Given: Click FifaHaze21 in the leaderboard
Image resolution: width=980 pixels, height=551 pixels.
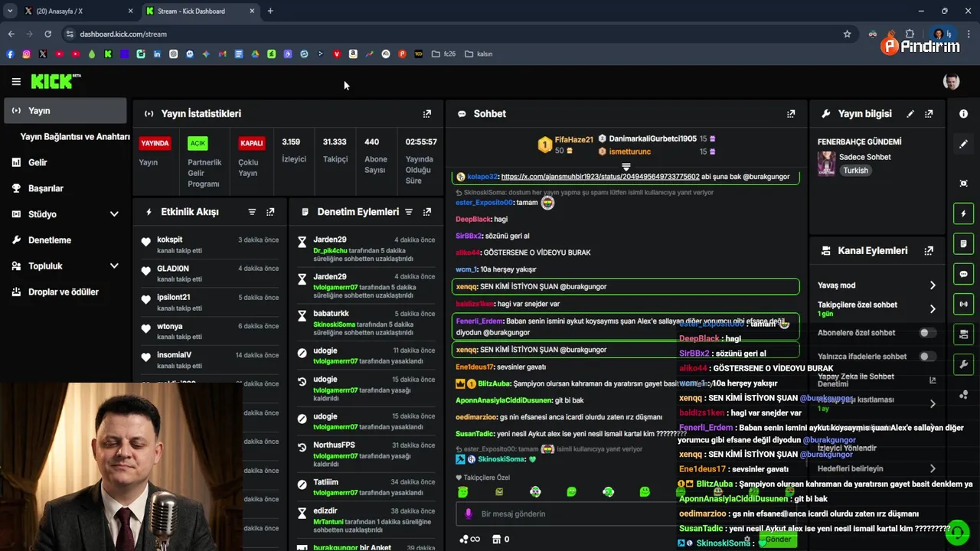Looking at the screenshot, I should pyautogui.click(x=573, y=140).
